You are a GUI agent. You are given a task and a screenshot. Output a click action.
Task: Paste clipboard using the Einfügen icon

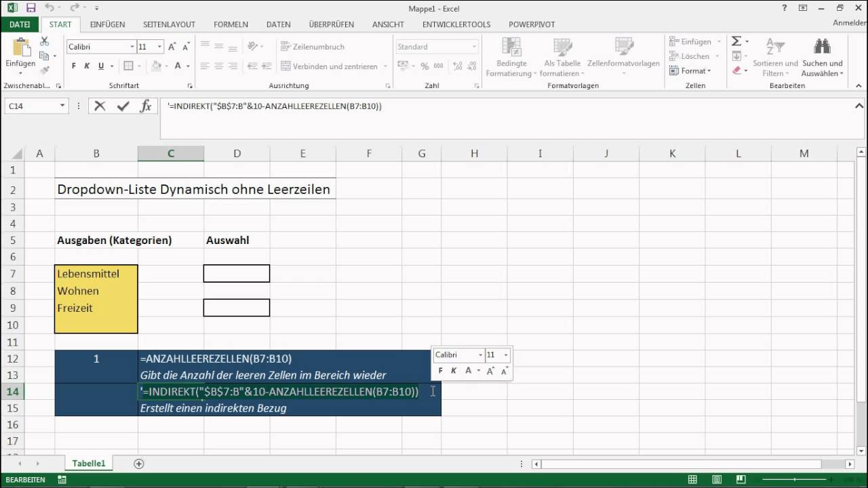click(x=21, y=48)
